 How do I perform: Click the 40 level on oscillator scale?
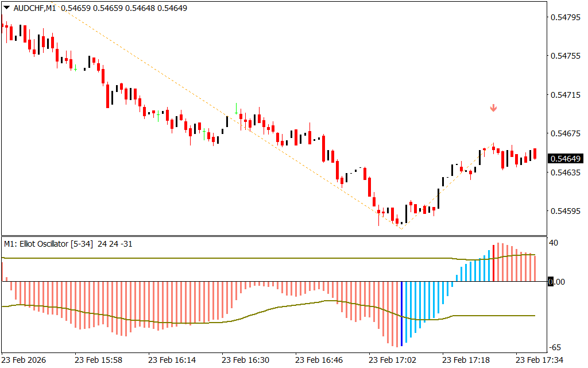click(x=554, y=243)
